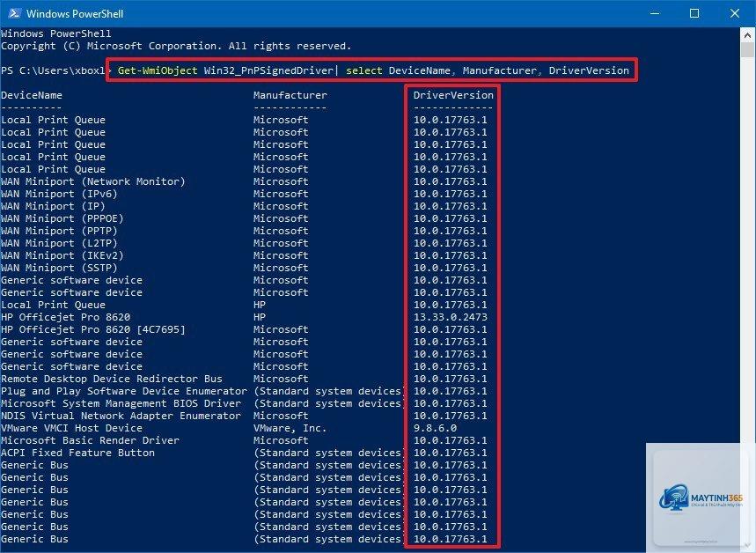Image resolution: width=756 pixels, height=553 pixels.
Task: Click 'VMware VMCI Host Device' entry
Action: click(x=71, y=428)
